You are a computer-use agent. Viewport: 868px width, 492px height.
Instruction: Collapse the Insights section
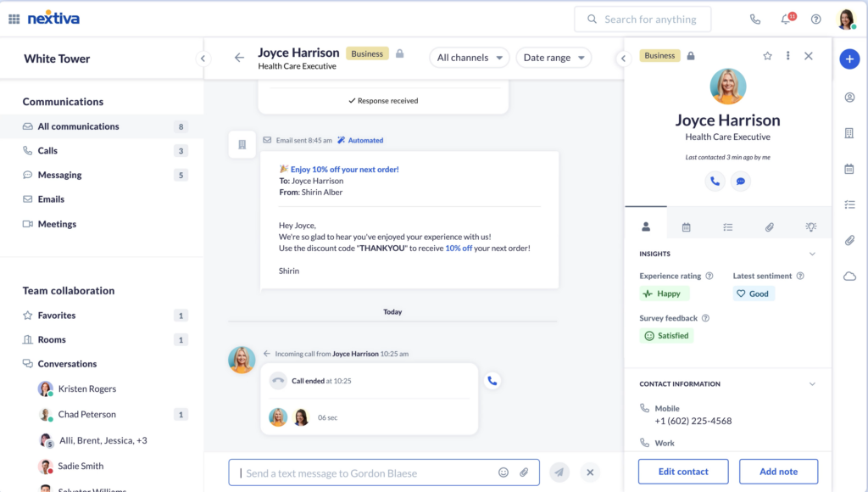(x=812, y=254)
